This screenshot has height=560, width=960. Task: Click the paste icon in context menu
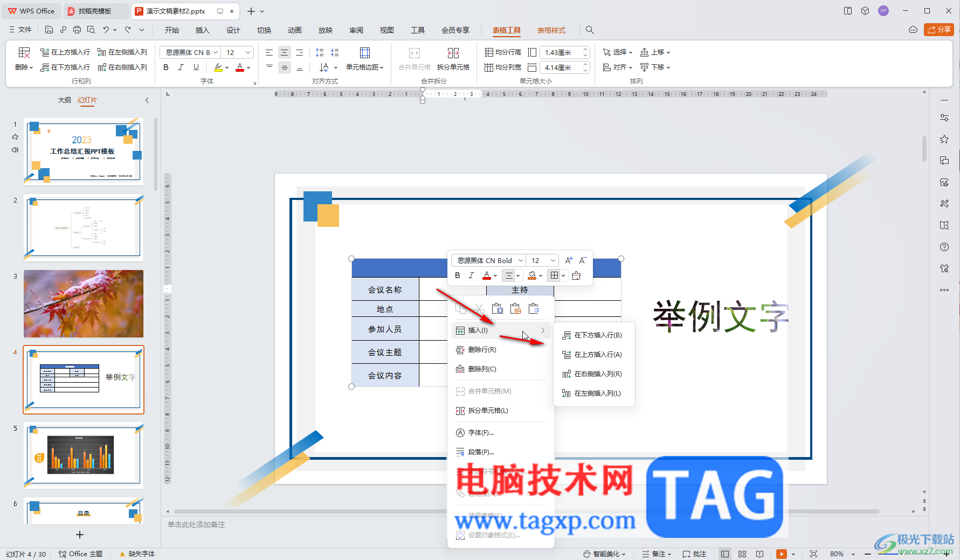click(498, 309)
